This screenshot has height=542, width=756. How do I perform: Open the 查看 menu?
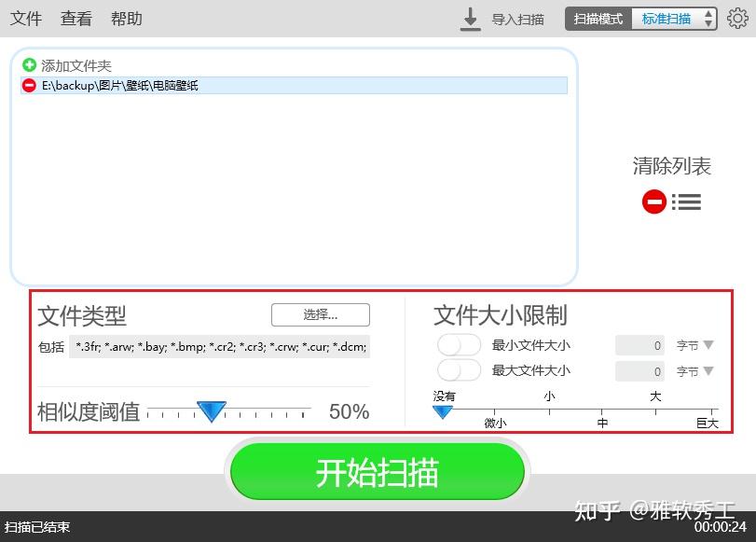76,19
